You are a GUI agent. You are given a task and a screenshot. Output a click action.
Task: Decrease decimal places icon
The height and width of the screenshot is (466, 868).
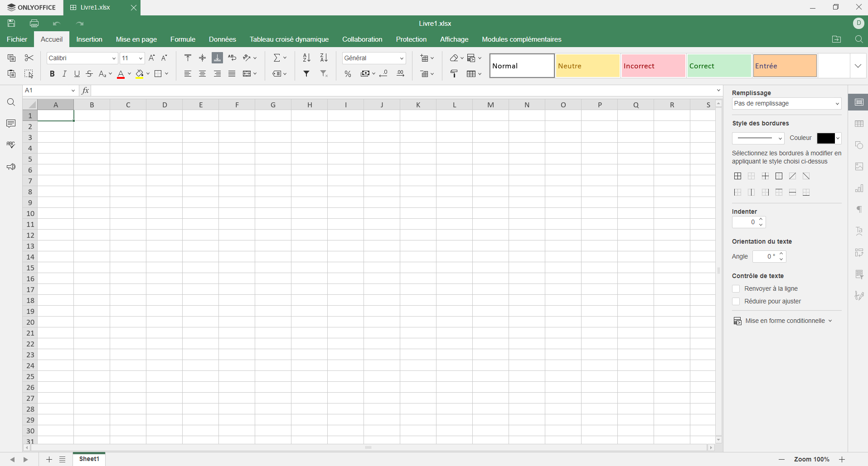(x=383, y=74)
